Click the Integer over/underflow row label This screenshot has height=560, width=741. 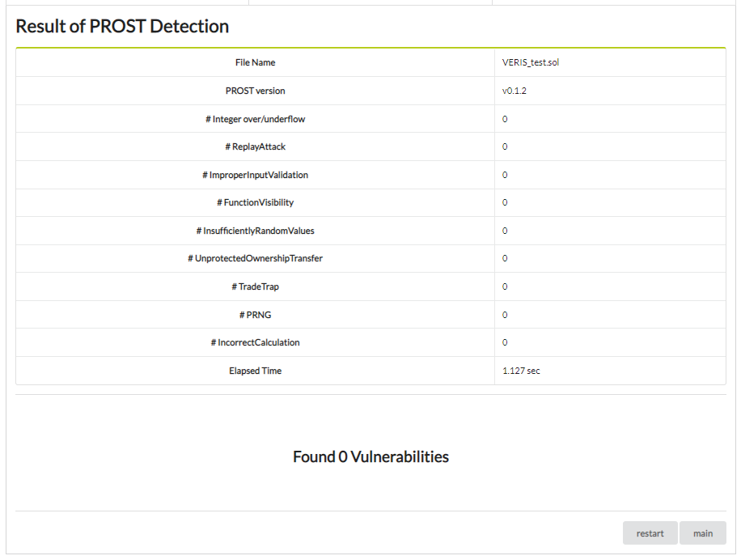pyautogui.click(x=255, y=119)
